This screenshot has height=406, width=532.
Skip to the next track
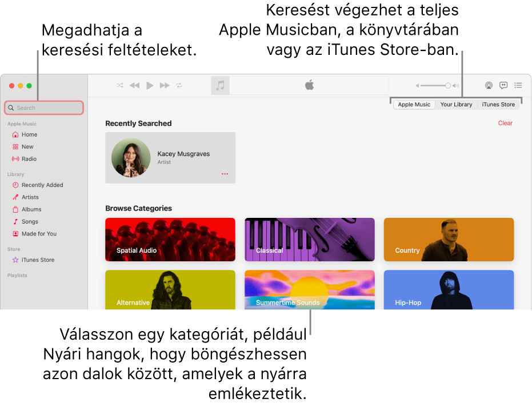tap(165, 85)
